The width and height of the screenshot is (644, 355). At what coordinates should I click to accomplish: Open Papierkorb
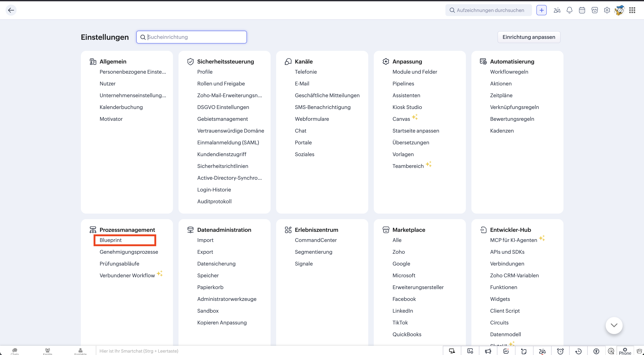coord(210,287)
